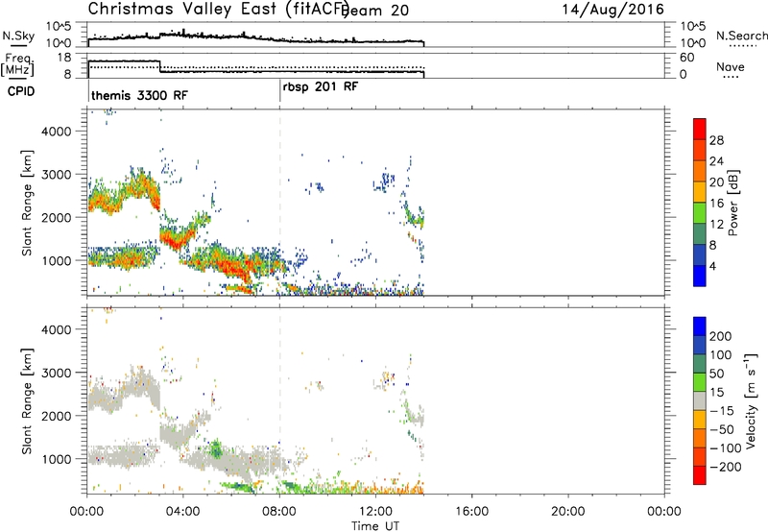
Task: Click the 'themis 3300 RF' CPID label
Action: (x=139, y=95)
